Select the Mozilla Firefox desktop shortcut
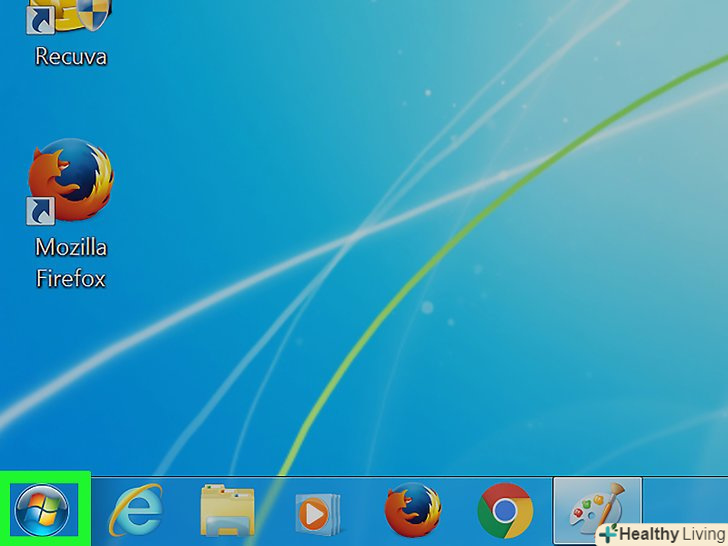 tap(71, 181)
